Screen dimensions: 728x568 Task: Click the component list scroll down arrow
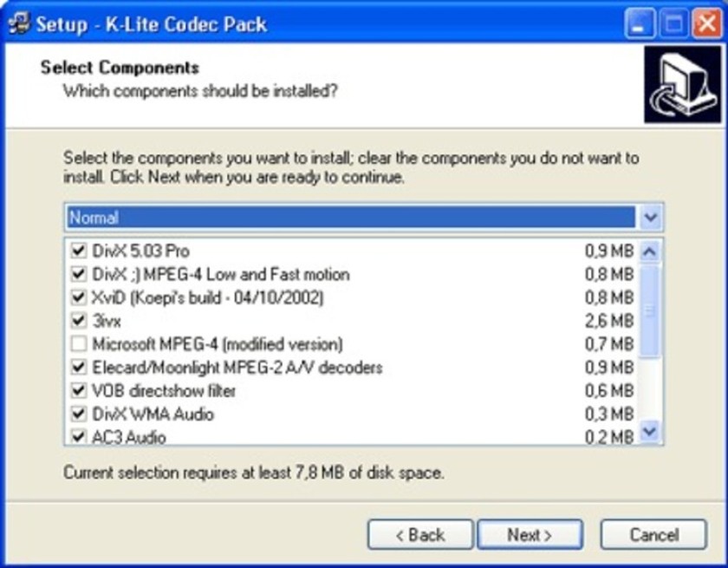click(649, 432)
